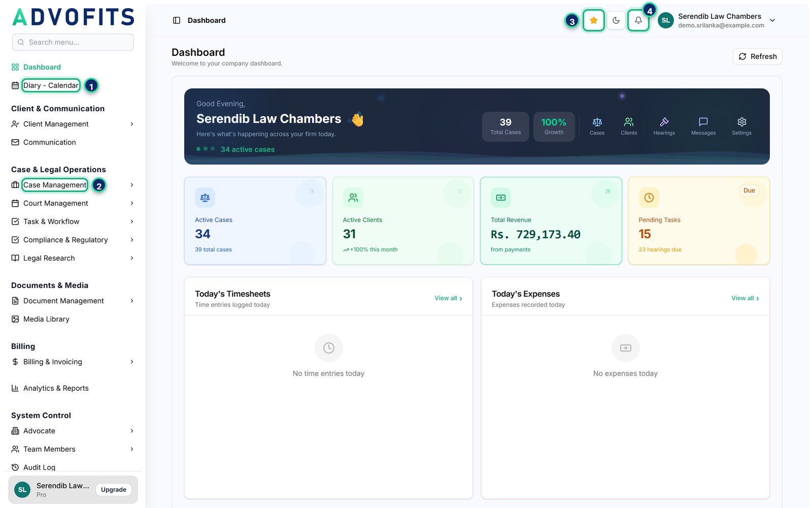Open Hearings gavel shortcut
Viewport: 812px width, 508px height.
click(x=664, y=126)
